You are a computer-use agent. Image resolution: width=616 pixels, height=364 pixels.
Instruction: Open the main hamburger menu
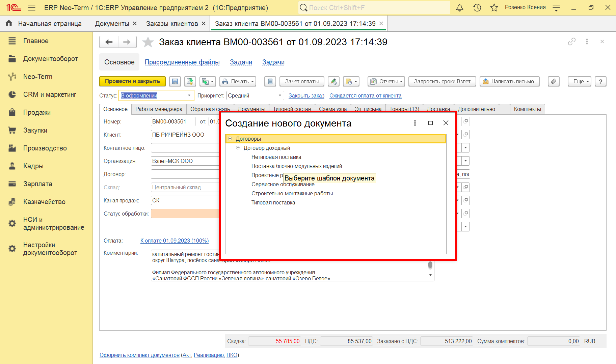[32, 8]
